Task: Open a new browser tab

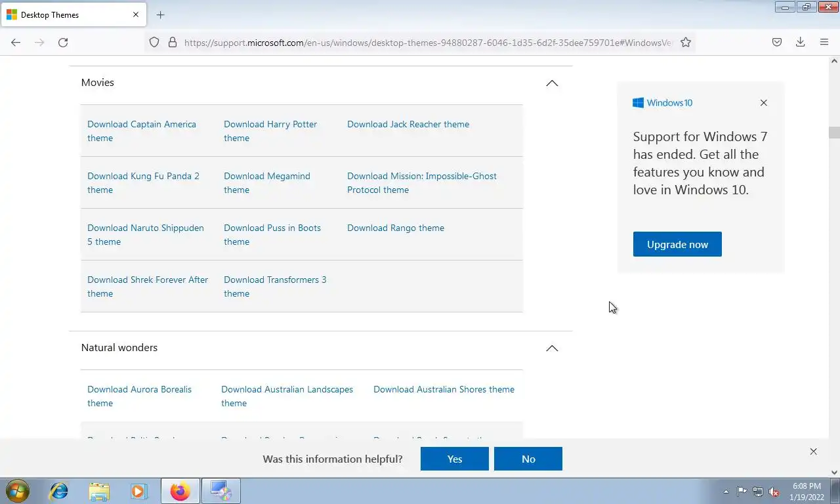Action: point(160,14)
